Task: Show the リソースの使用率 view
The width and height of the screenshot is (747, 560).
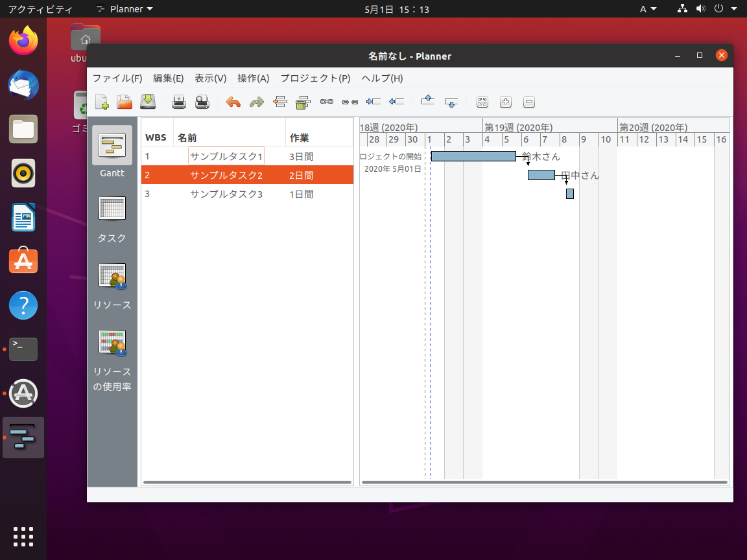Action: [x=112, y=353]
